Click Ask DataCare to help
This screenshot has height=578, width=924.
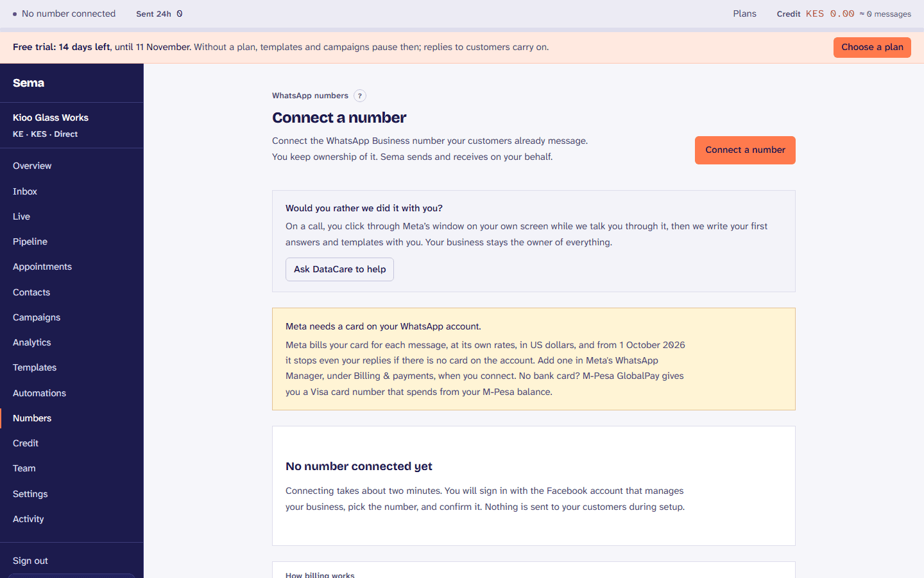339,269
